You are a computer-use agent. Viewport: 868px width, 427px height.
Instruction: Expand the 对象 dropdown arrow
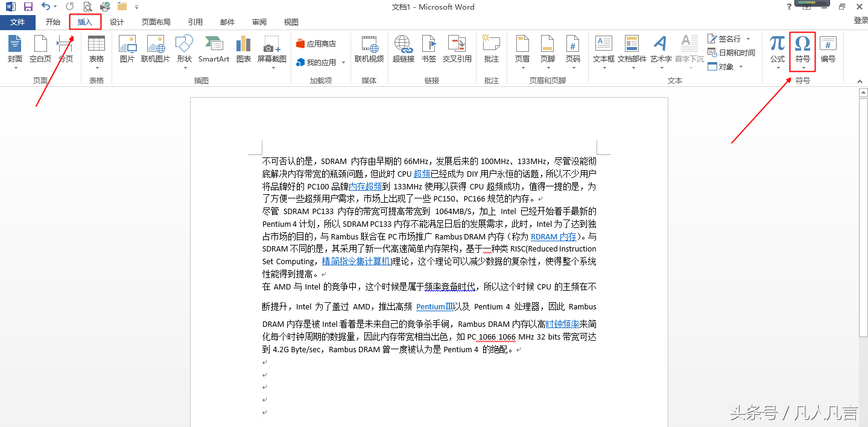pyautogui.click(x=740, y=66)
